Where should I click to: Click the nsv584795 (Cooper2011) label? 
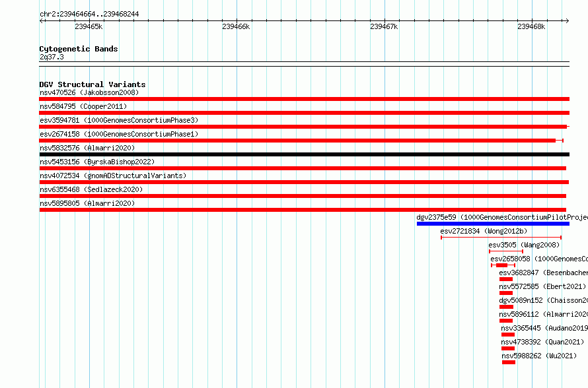pos(83,106)
